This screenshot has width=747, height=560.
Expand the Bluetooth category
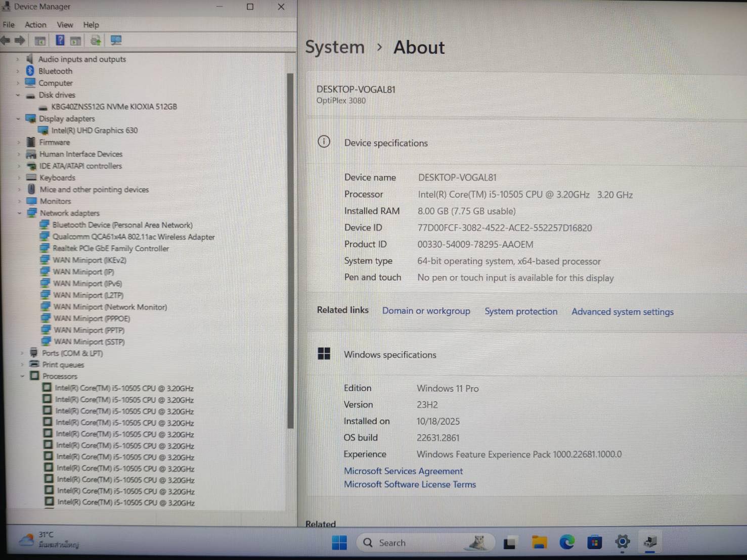click(18, 71)
